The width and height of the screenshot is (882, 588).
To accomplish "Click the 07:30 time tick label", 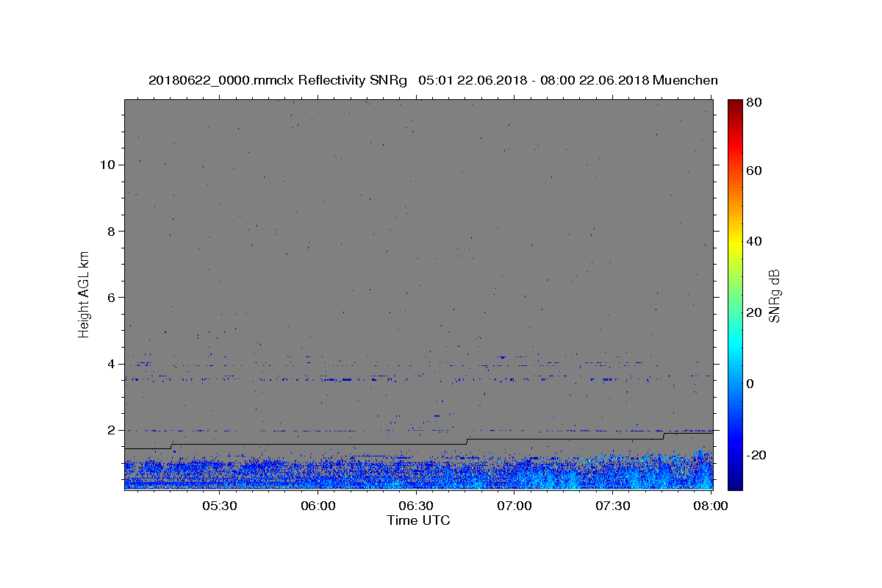I will (x=614, y=506).
